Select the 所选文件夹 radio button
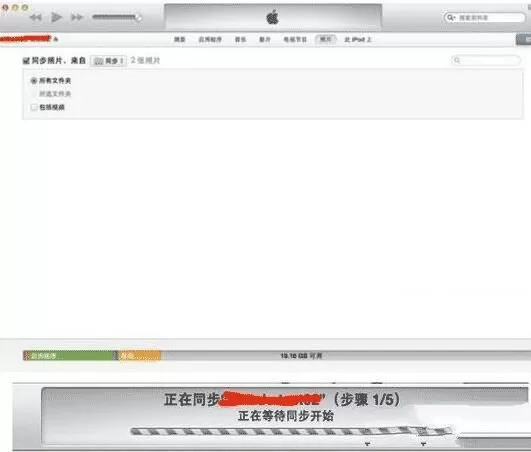This screenshot has height=452, width=531. (34, 94)
